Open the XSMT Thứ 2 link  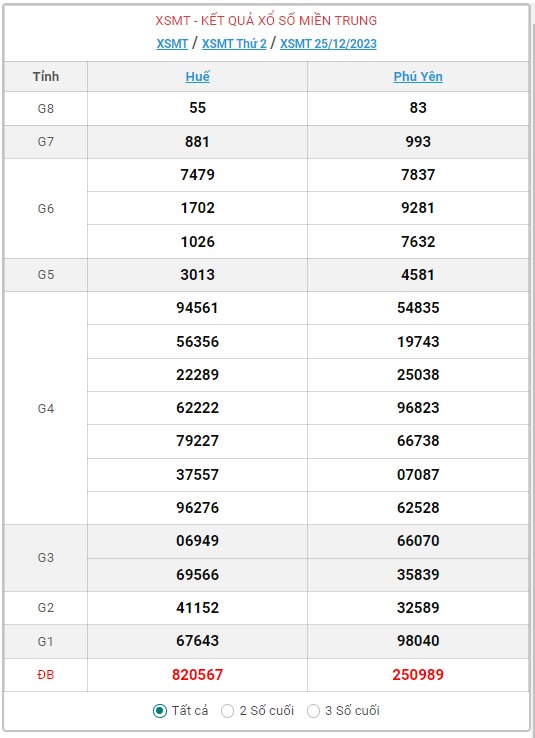[x=234, y=44]
